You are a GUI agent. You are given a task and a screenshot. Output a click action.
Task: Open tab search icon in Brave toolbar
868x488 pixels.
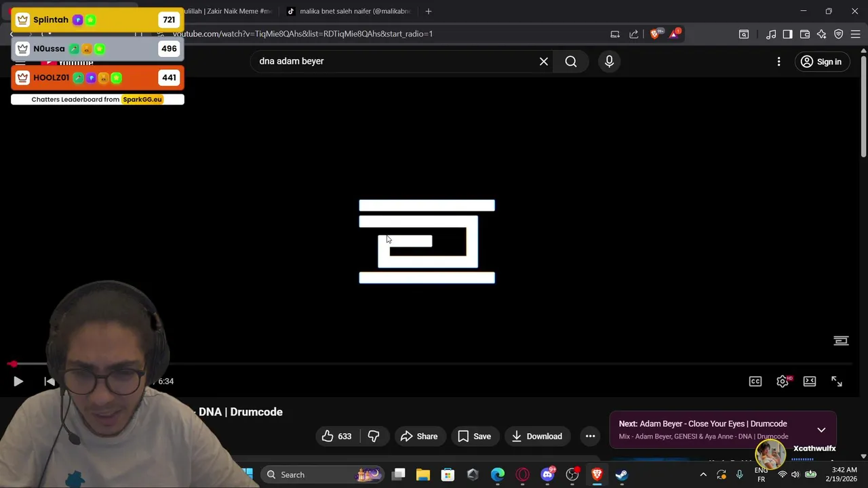744,34
